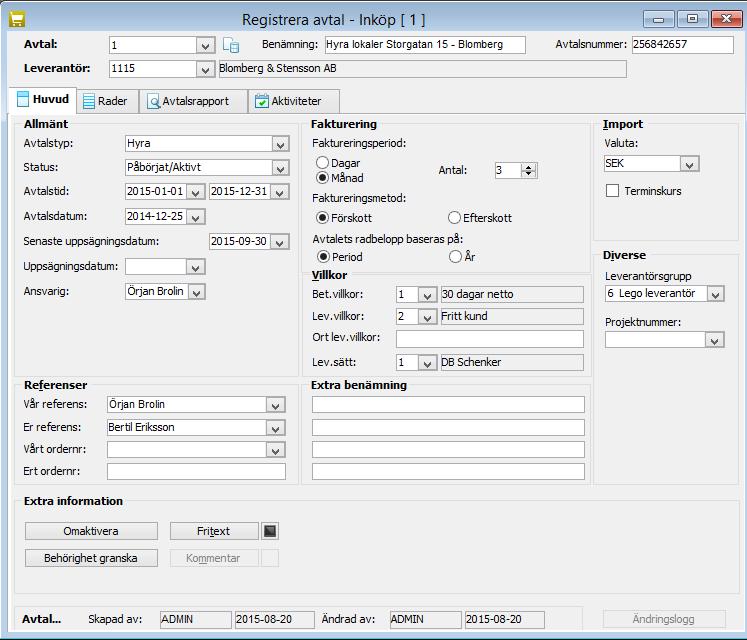This screenshot has width=747, height=640.
Task: Open the Avtalsdatum date picker
Action: pos(195,217)
